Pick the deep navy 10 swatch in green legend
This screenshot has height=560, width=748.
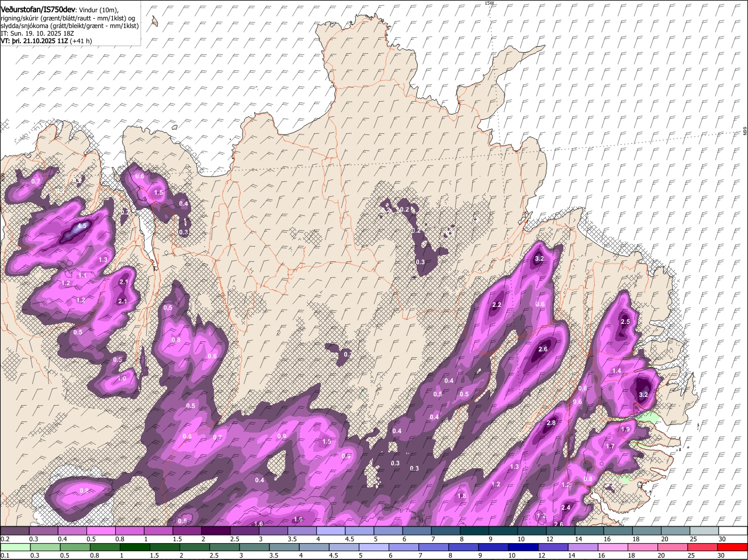[x=524, y=547]
